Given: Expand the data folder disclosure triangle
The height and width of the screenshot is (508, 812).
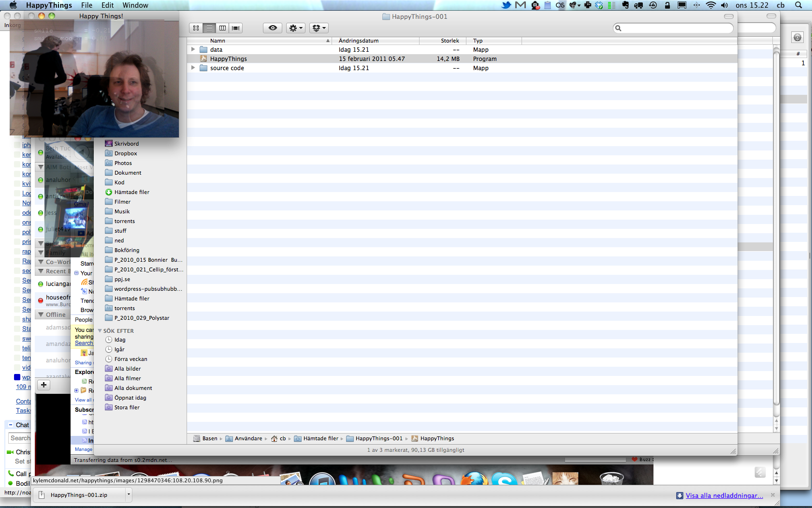Looking at the screenshot, I should pos(193,49).
